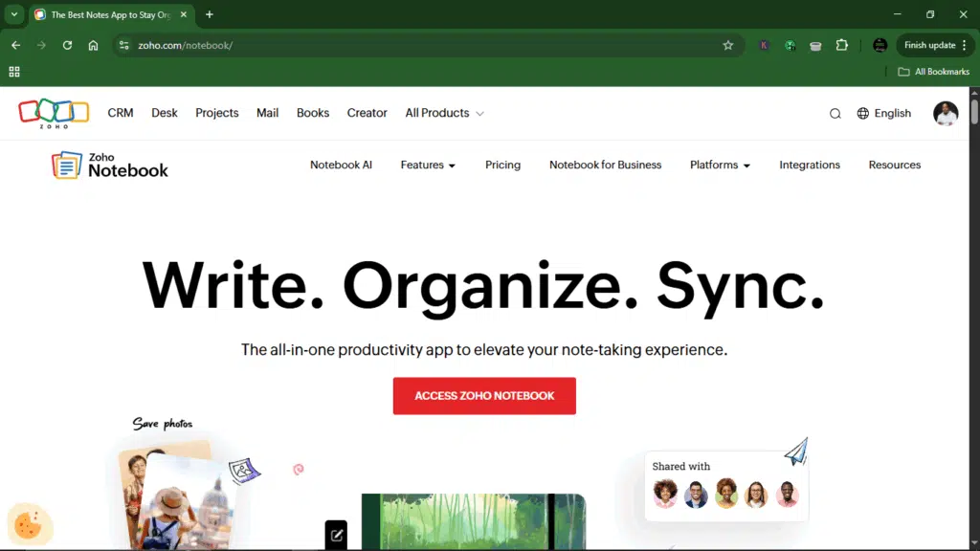The height and width of the screenshot is (551, 980).
Task: Close the Best Notes App tab
Action: 183,14
